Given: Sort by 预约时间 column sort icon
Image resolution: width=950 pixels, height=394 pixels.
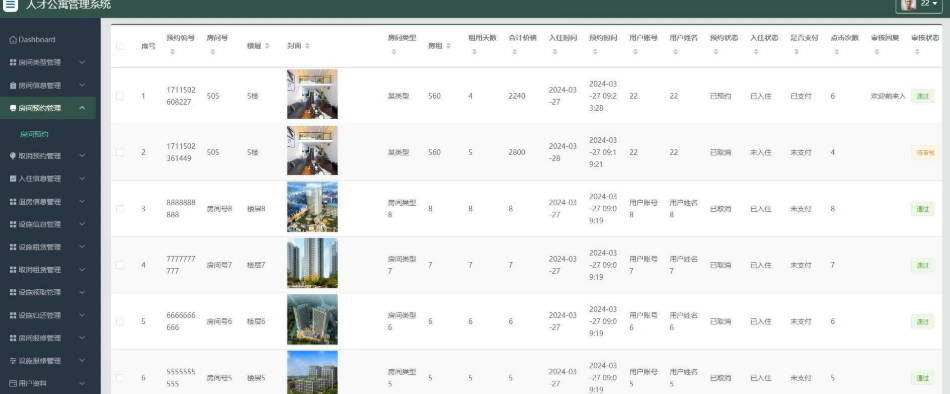Looking at the screenshot, I should tap(595, 52).
